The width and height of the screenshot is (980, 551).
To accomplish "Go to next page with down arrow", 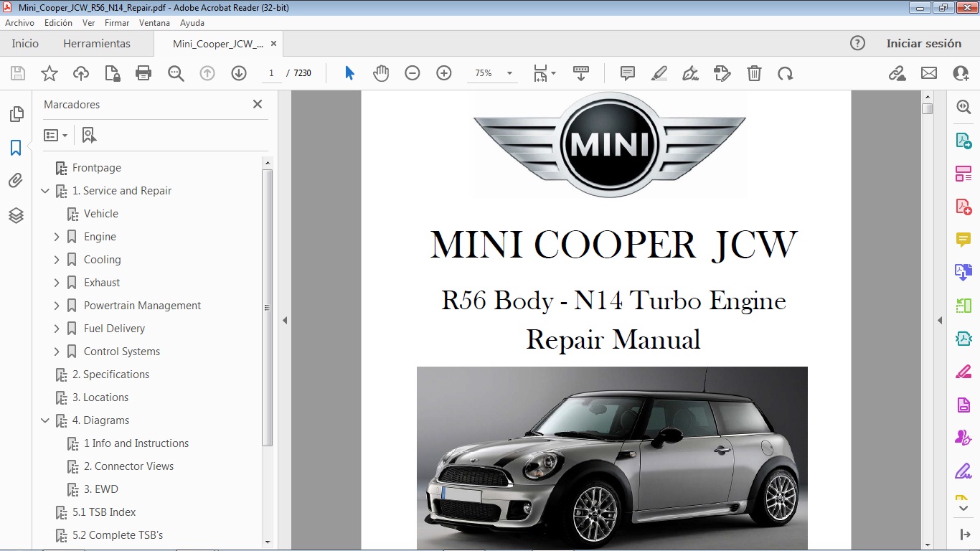I will point(239,72).
